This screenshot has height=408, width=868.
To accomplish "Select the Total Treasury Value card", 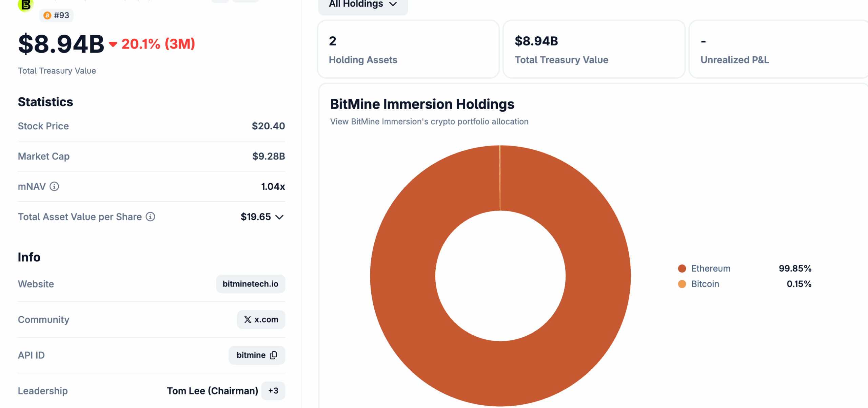I will tap(594, 49).
